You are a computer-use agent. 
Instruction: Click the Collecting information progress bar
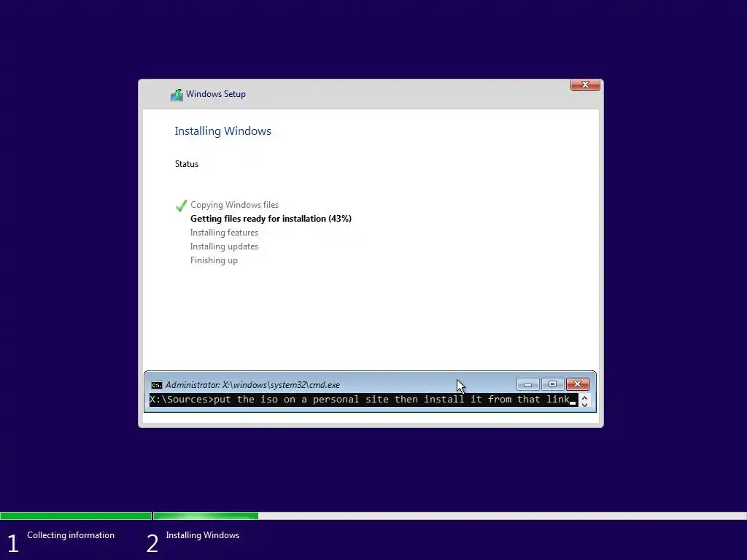(76, 516)
